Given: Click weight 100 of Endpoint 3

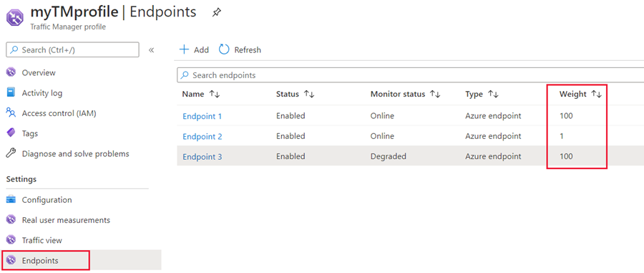Looking at the screenshot, I should 566,156.
